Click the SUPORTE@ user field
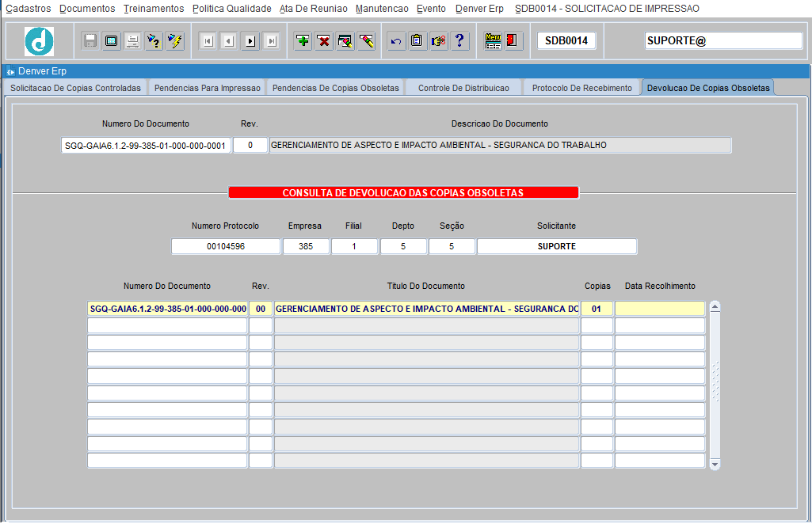The width and height of the screenshot is (812, 524). tap(723, 41)
